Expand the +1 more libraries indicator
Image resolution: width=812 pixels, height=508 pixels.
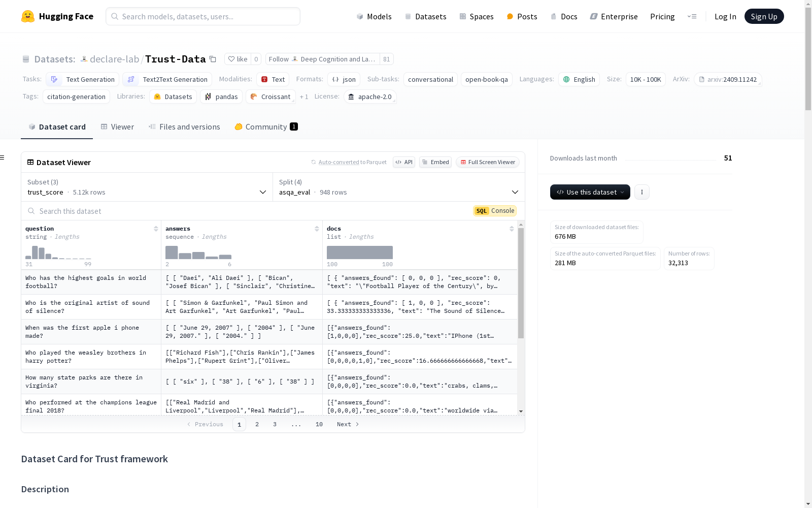pyautogui.click(x=304, y=97)
